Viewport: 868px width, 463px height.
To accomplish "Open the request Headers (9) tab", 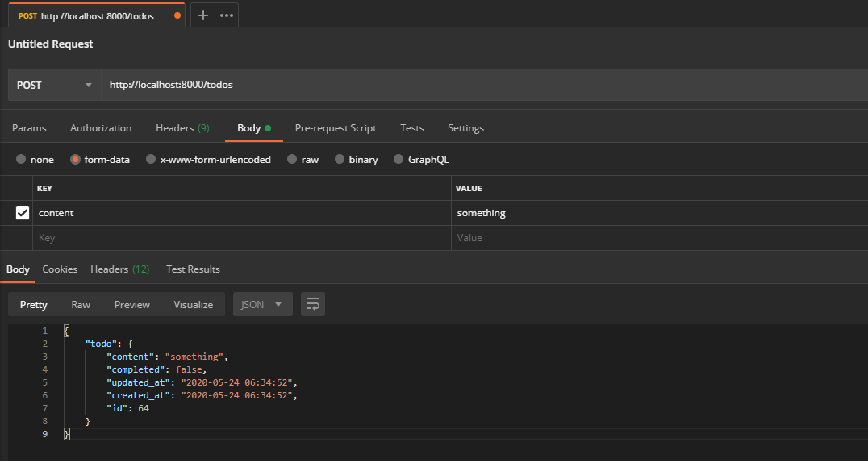I will [x=182, y=128].
